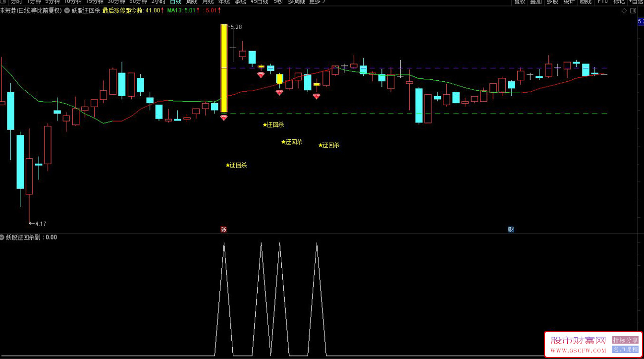Image resolution: width=644 pixels, height=359 pixels.
Task: Select the 1分钟 period tab
Action: (34, 1)
